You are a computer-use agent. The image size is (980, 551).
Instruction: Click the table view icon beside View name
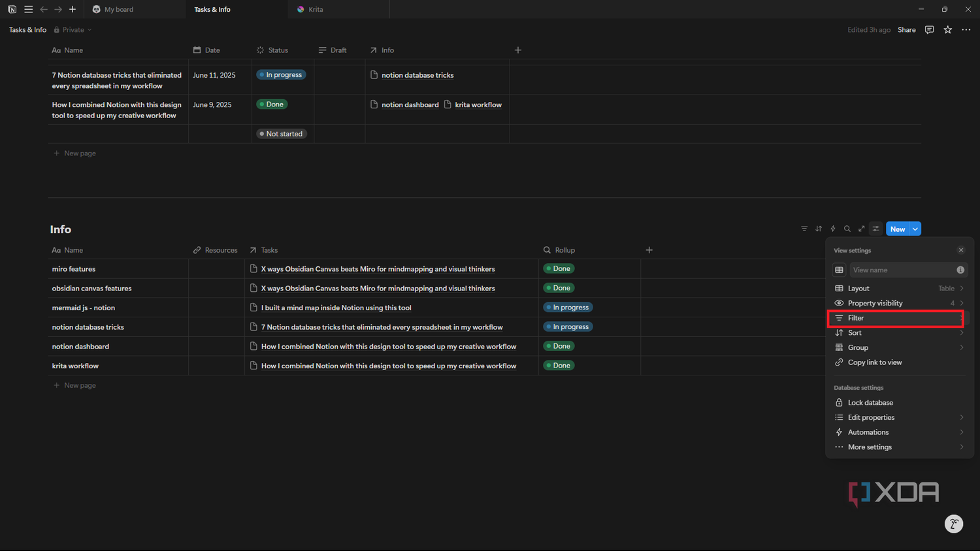click(x=840, y=270)
